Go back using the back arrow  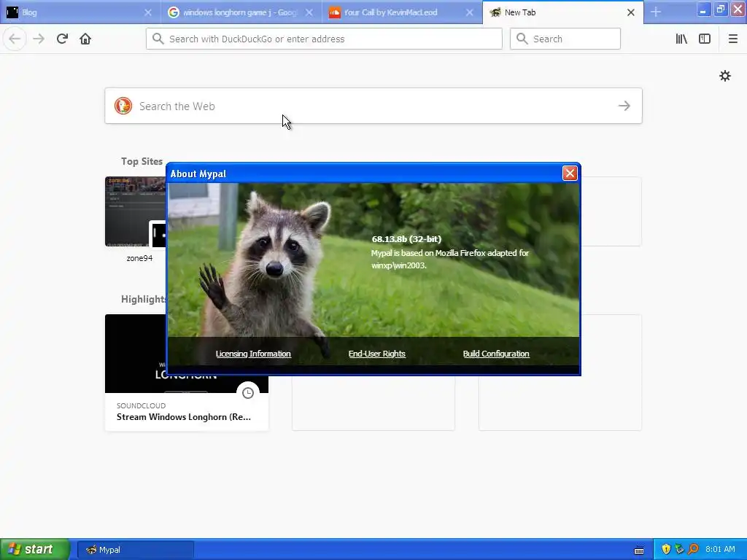click(15, 39)
